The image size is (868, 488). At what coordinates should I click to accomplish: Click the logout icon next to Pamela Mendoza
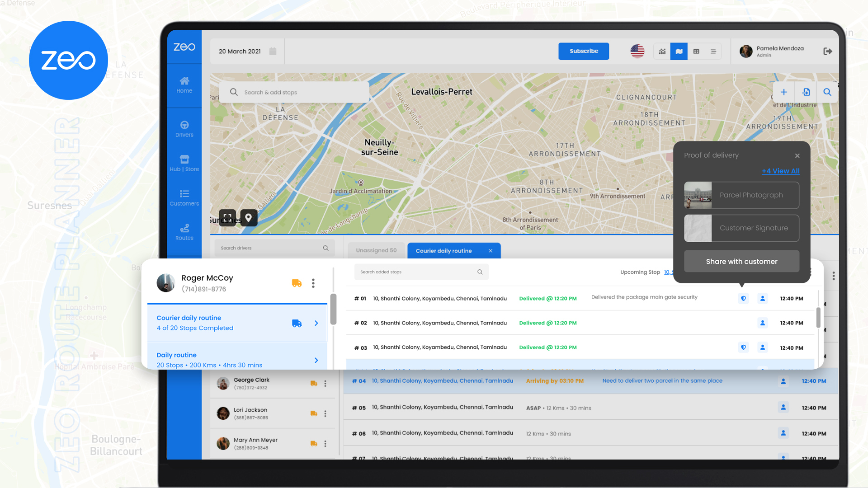pyautogui.click(x=828, y=51)
